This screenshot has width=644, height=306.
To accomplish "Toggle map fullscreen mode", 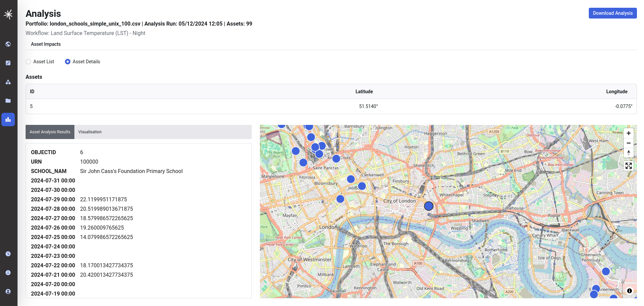I will 629,166.
